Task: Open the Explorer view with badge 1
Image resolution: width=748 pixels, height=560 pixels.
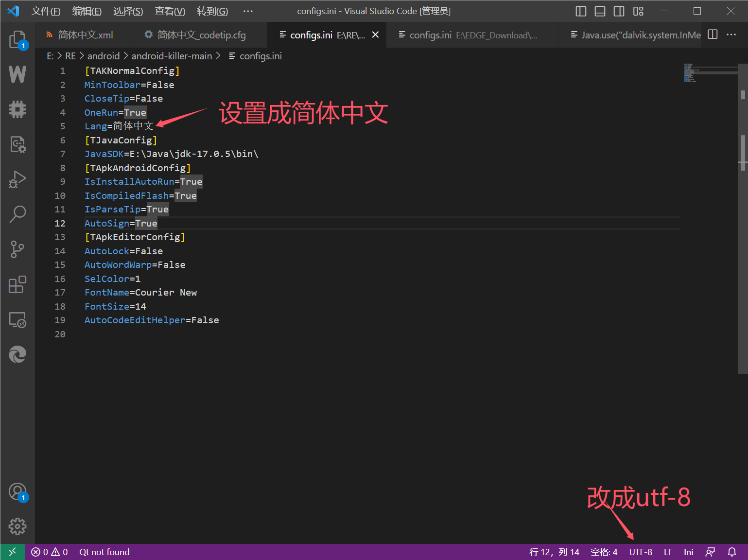Action: point(17,40)
